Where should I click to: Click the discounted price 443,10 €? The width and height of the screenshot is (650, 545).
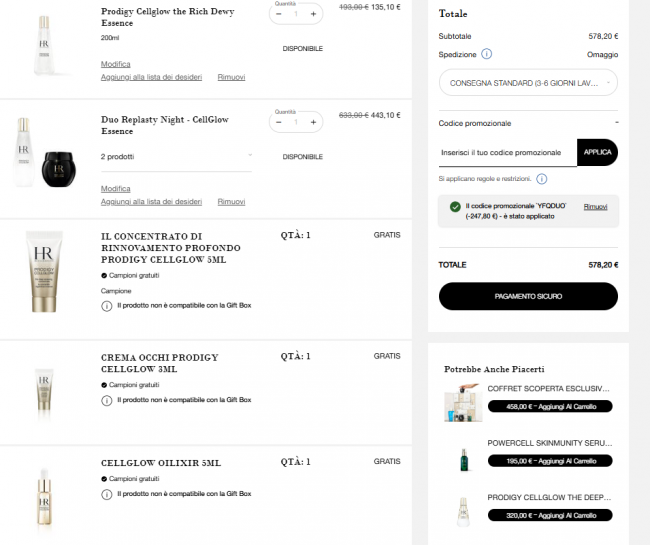coord(386,115)
